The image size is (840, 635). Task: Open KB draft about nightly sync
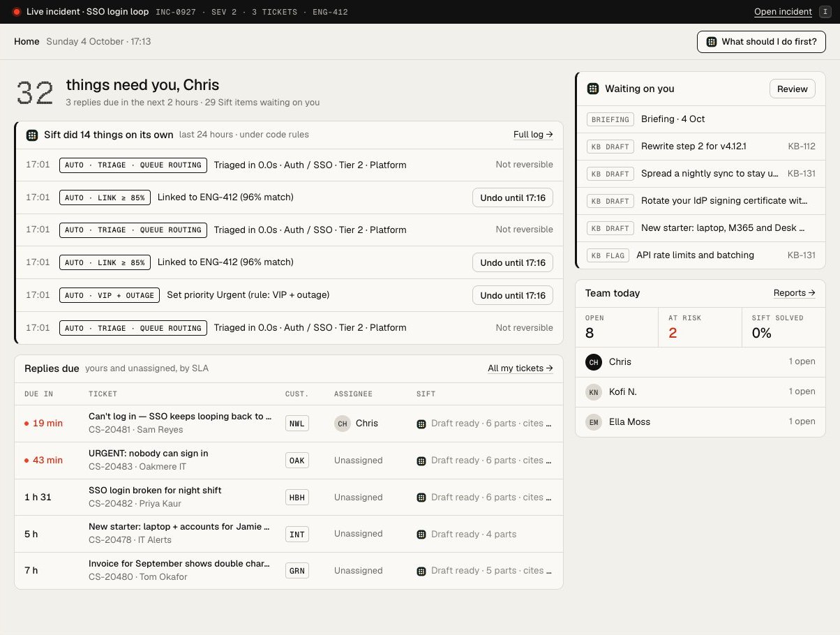tap(700, 173)
